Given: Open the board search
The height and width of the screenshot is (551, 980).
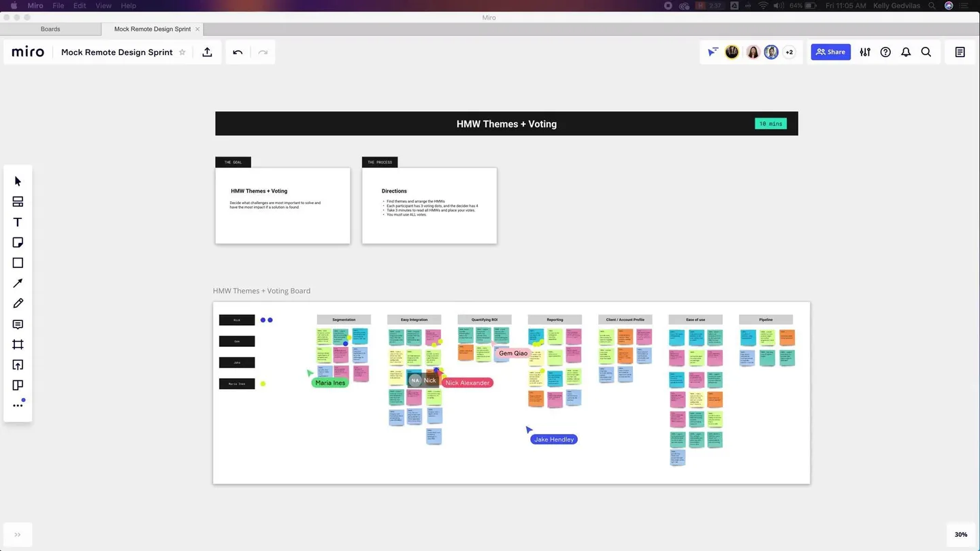Looking at the screenshot, I should point(926,52).
